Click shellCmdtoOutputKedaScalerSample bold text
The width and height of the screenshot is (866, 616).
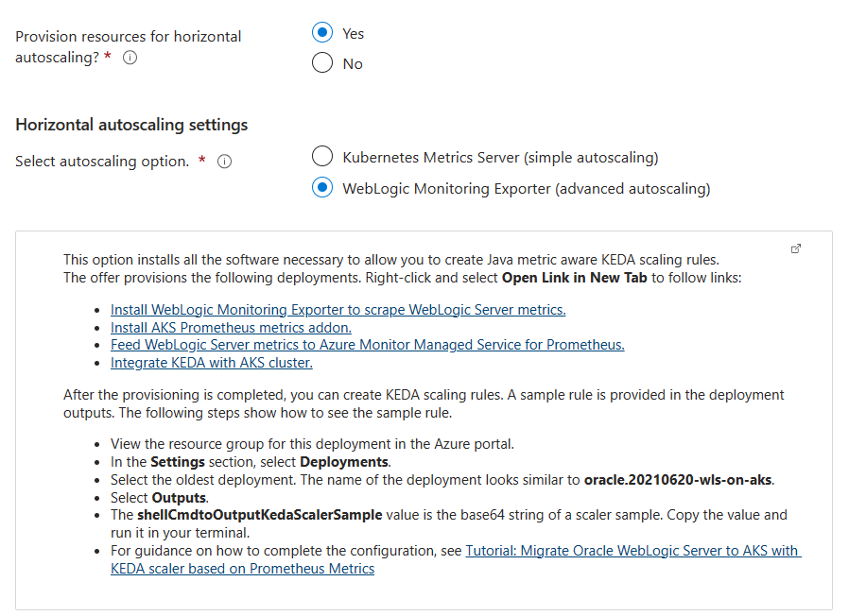(x=260, y=515)
